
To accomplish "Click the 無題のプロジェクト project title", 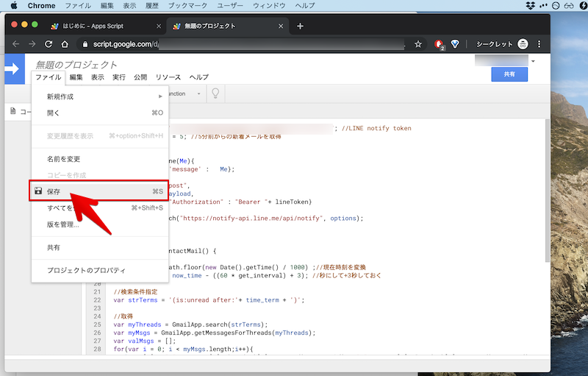I will tap(76, 65).
